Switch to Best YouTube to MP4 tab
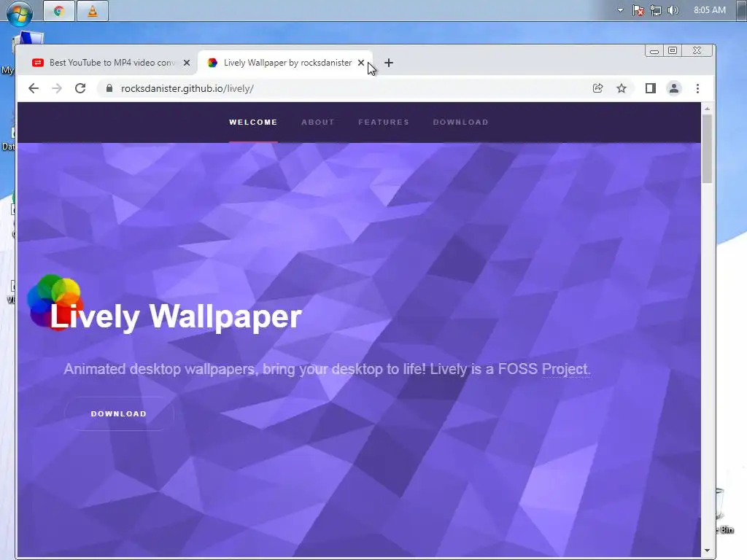Viewport: 747px width, 560px height. (111, 63)
